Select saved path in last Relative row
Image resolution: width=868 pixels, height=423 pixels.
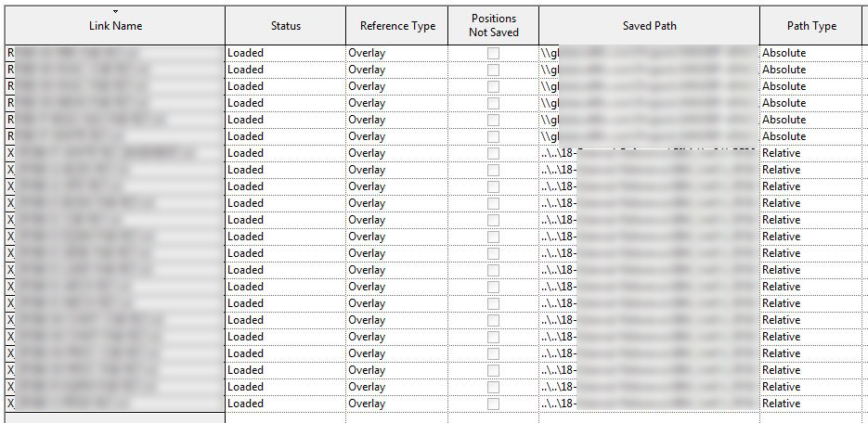649,404
